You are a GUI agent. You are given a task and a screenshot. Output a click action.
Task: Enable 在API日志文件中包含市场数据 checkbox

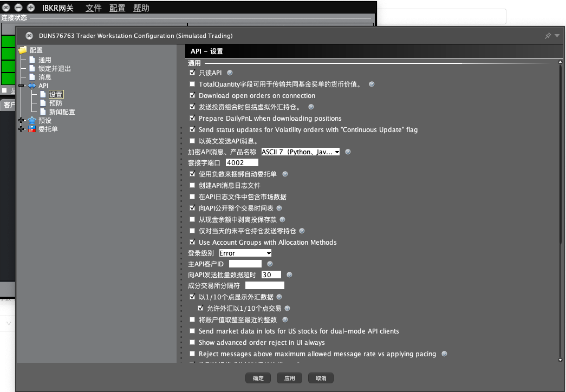click(192, 197)
